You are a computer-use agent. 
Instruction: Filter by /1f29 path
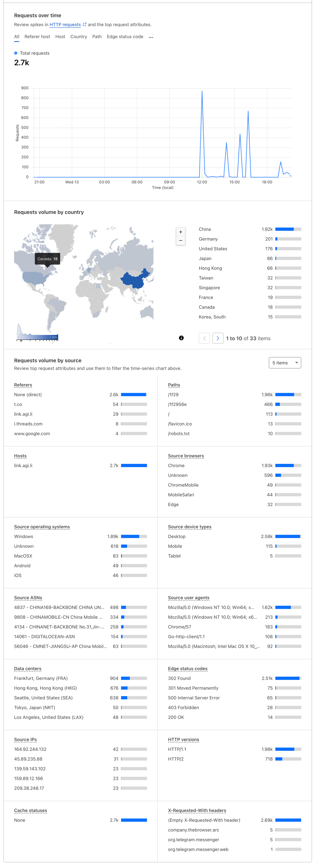pyautogui.click(x=234, y=395)
